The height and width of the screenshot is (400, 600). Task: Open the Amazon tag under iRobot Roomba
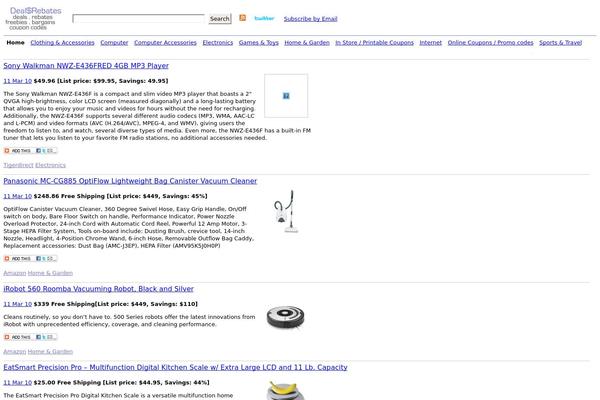pyautogui.click(x=15, y=352)
